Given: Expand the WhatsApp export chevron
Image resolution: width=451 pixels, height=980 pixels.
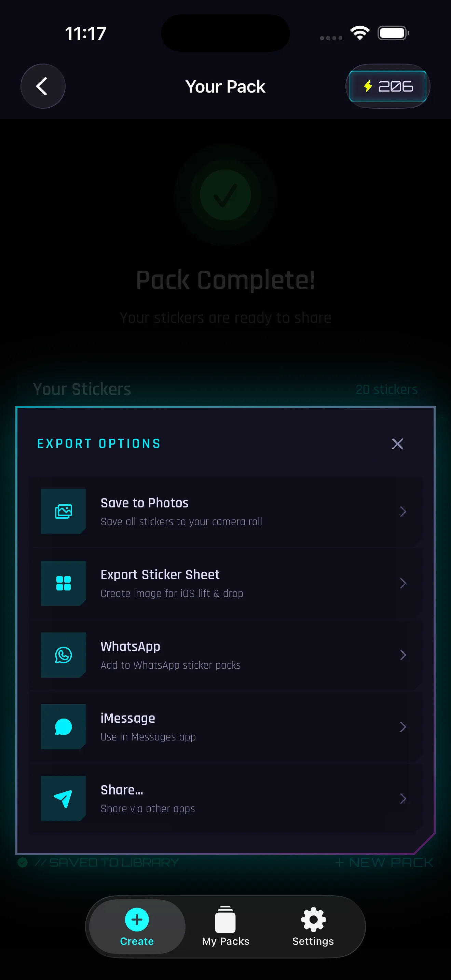Looking at the screenshot, I should [403, 655].
